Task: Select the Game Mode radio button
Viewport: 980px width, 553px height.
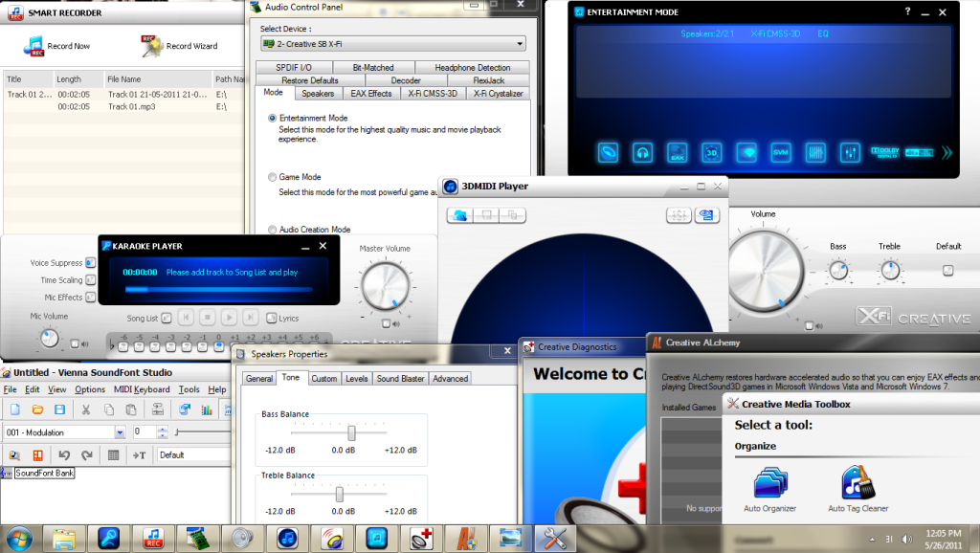Action: pyautogui.click(x=272, y=177)
